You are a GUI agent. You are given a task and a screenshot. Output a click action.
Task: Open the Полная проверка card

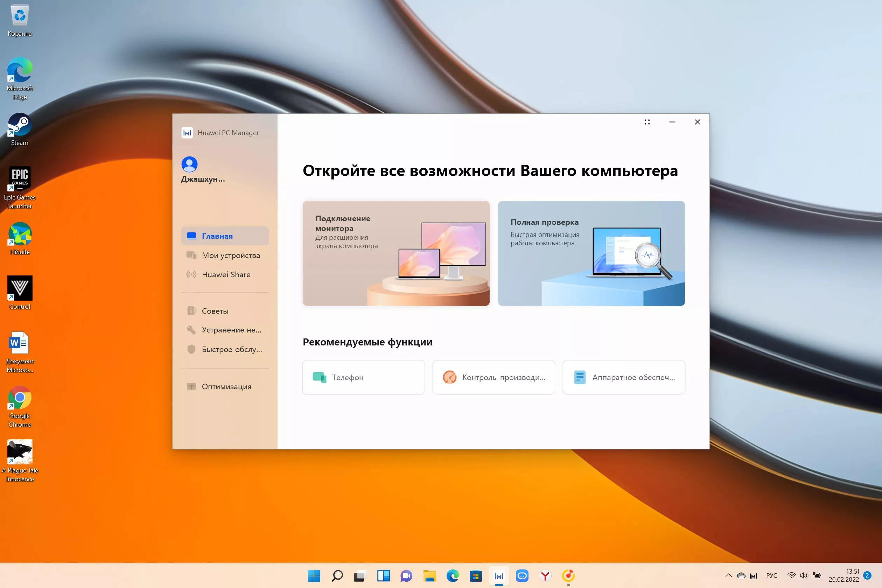[x=591, y=253]
